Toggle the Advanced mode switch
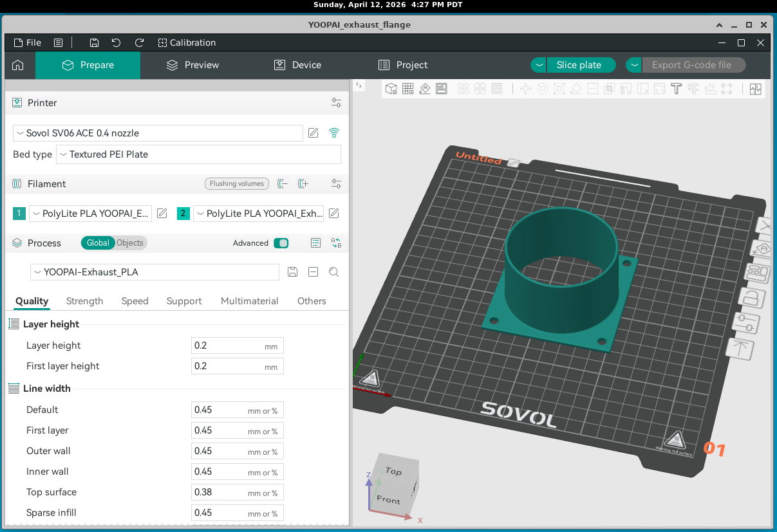This screenshot has width=777, height=532. (281, 243)
